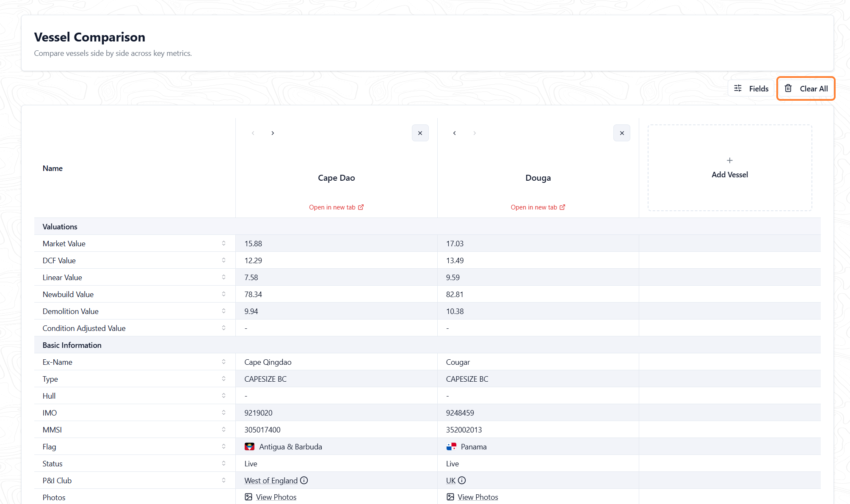Reorder the Hull row handle
This screenshot has width=850, height=504.
click(224, 396)
